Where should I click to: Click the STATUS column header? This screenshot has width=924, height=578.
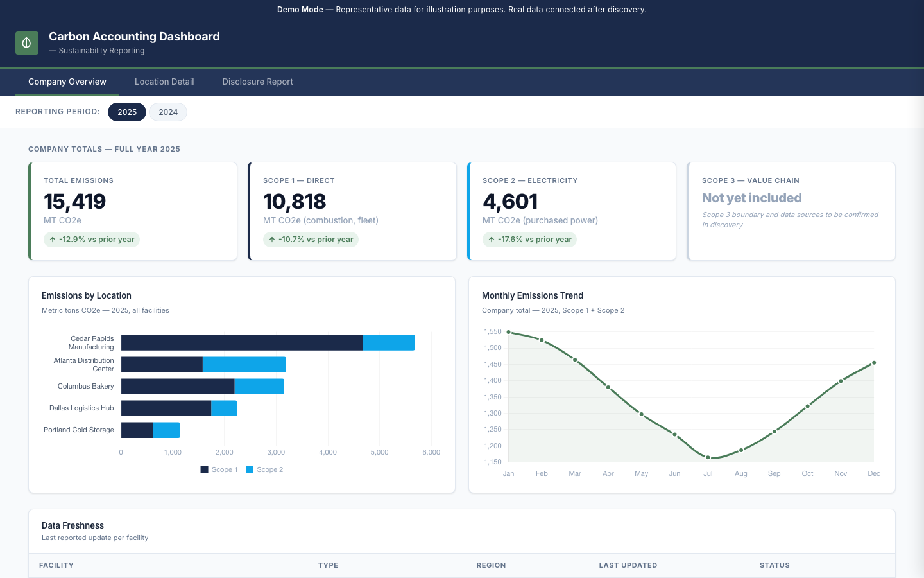pos(774,565)
